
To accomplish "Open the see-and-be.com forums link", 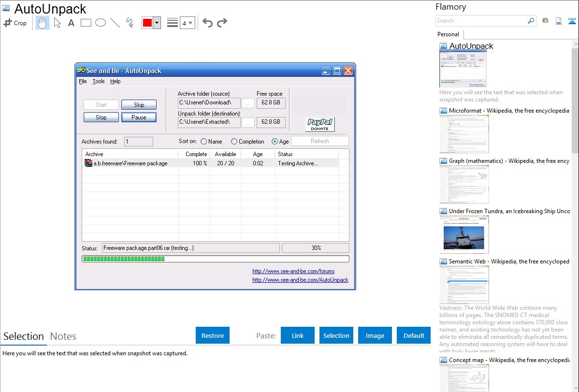I will tap(293, 271).
